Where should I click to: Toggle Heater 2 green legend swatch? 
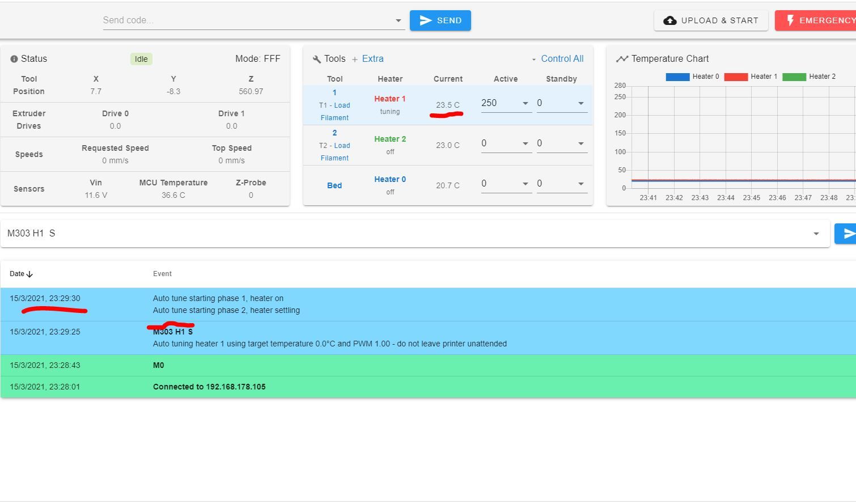click(794, 77)
